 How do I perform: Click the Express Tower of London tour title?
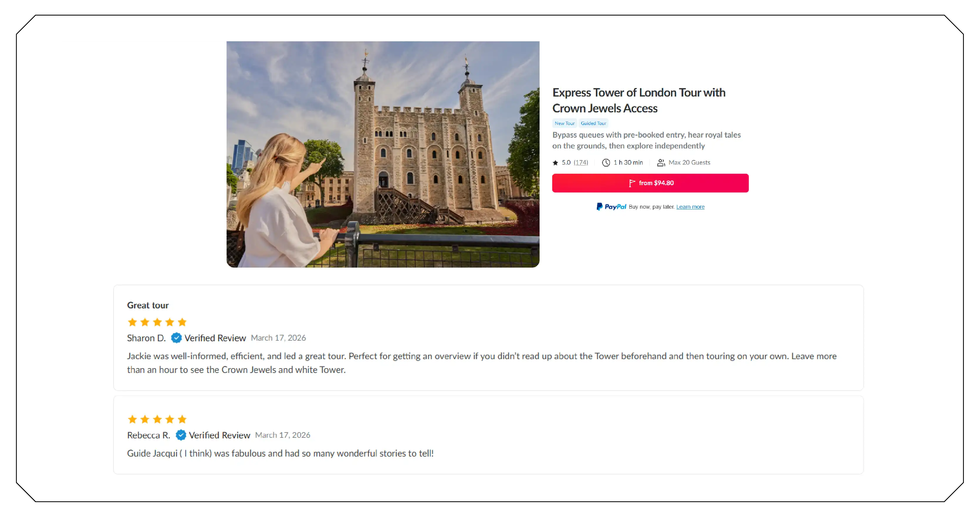coord(639,100)
